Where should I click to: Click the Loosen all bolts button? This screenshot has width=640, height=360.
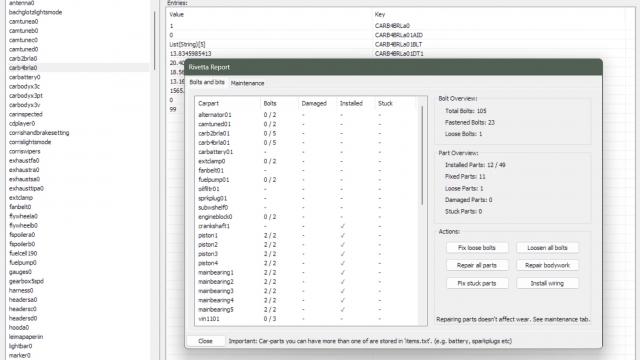point(547,248)
